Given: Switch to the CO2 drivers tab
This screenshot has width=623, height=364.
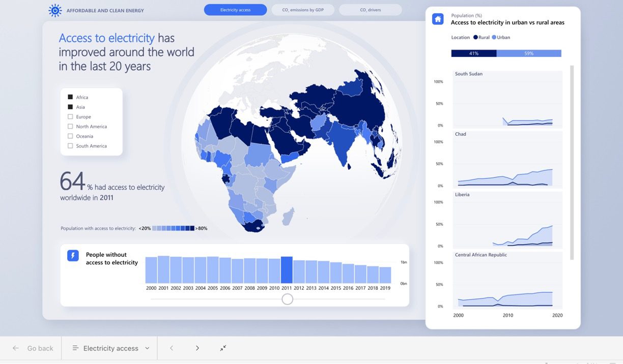Looking at the screenshot, I should [x=370, y=10].
